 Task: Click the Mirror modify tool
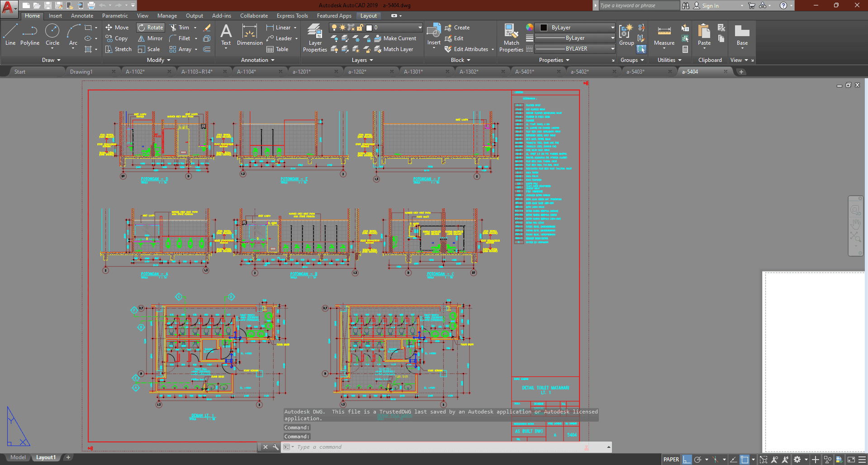150,38
